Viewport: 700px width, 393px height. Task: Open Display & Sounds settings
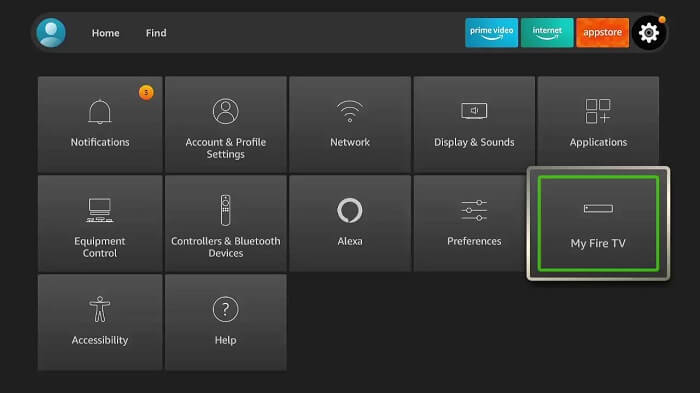pyautogui.click(x=474, y=124)
